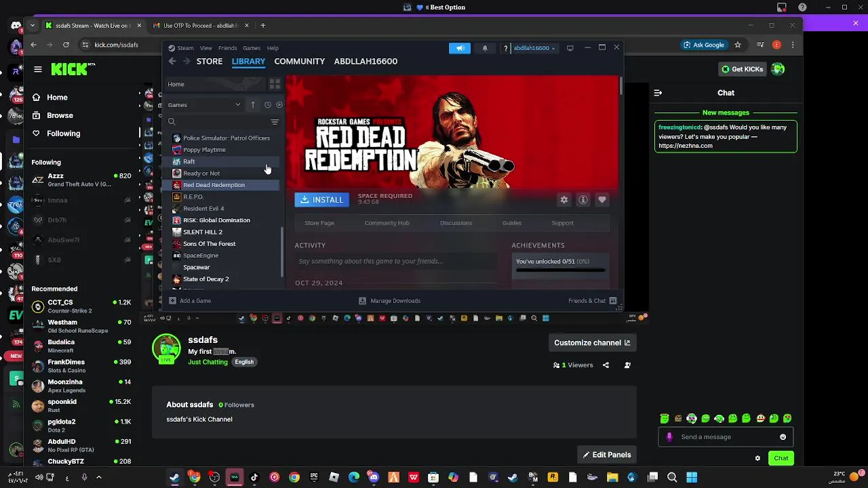Open the View menu in Steam

(x=206, y=48)
